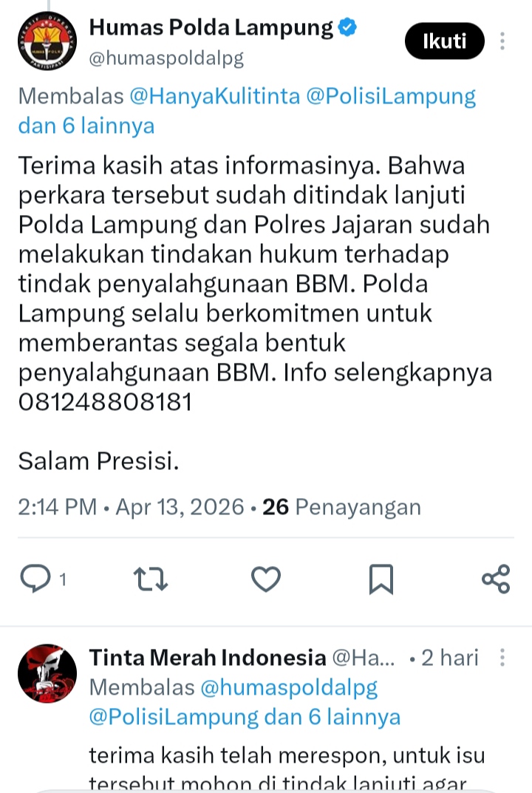Open the Tinta Merah Indonesia display name

208,658
